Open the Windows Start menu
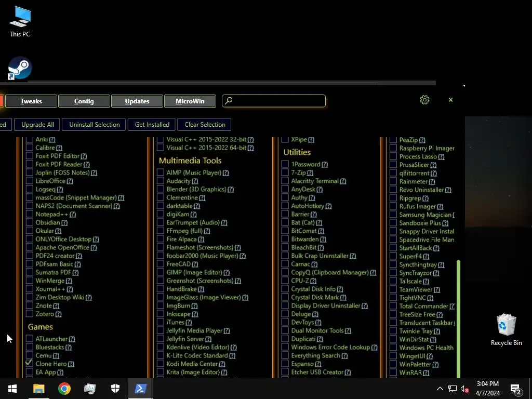 (x=12, y=389)
